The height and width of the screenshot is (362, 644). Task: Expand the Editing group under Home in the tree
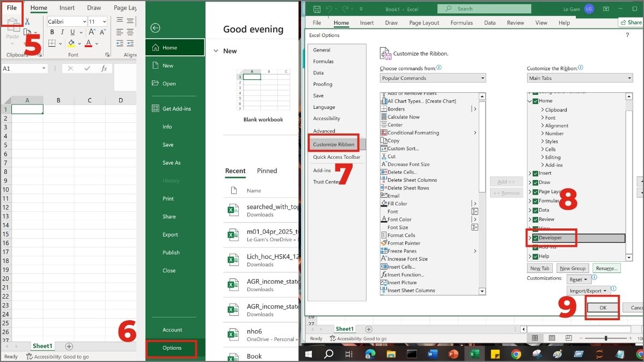point(543,157)
